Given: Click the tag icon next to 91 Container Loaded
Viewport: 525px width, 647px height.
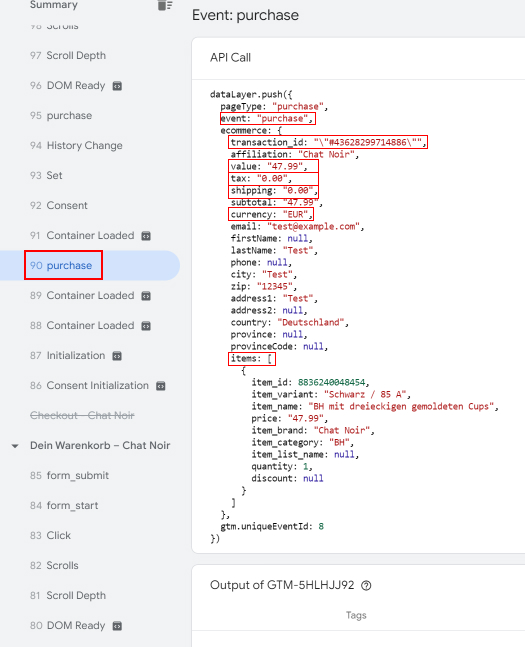Looking at the screenshot, I should [146, 236].
